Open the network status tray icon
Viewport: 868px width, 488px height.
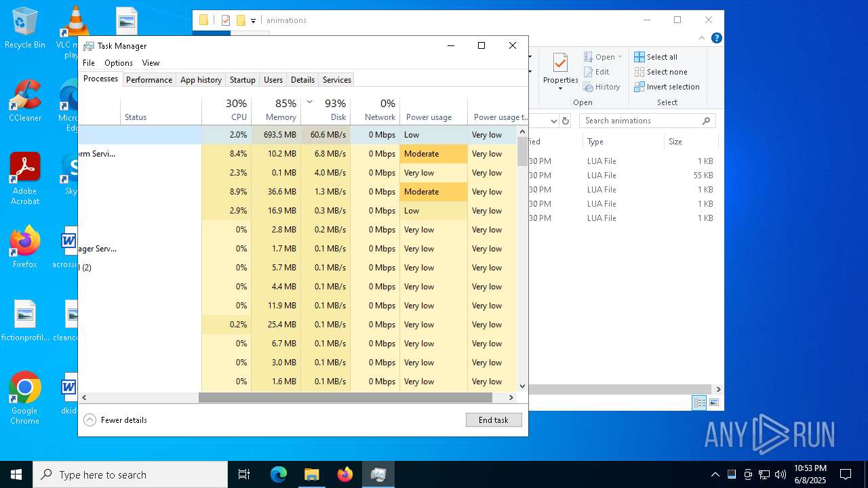click(x=764, y=474)
